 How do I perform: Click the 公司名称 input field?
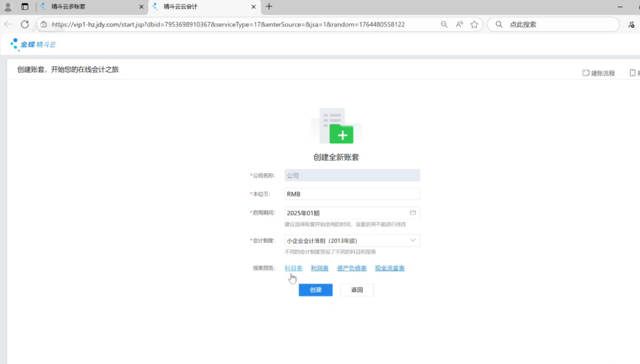click(351, 175)
